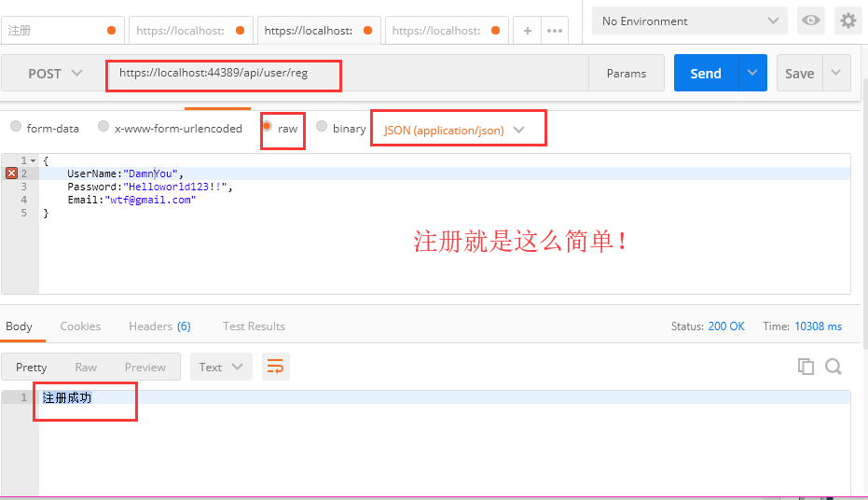Image resolution: width=868 pixels, height=500 pixels.
Task: Search within the response body
Action: 834,367
